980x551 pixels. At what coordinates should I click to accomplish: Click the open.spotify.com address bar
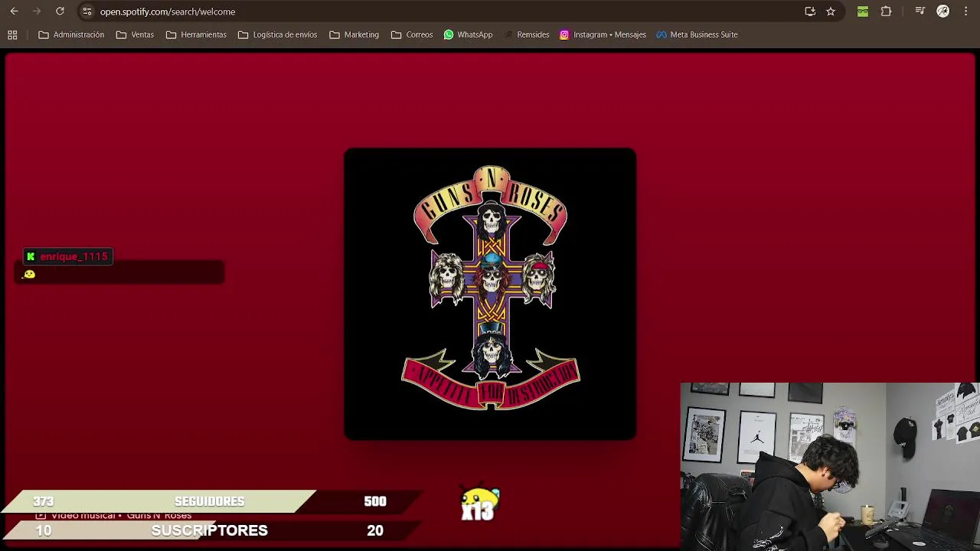pos(444,11)
